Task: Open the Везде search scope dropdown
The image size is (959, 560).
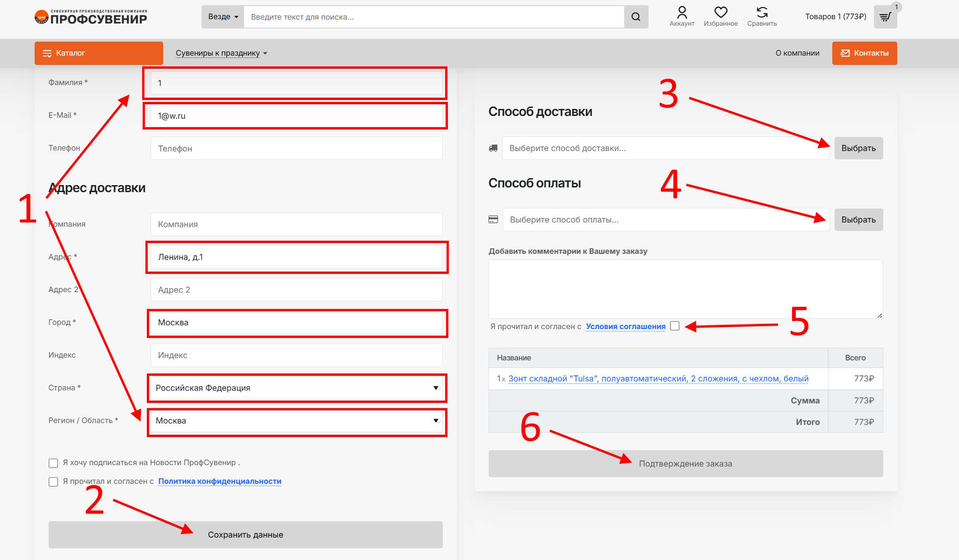Action: (x=223, y=17)
